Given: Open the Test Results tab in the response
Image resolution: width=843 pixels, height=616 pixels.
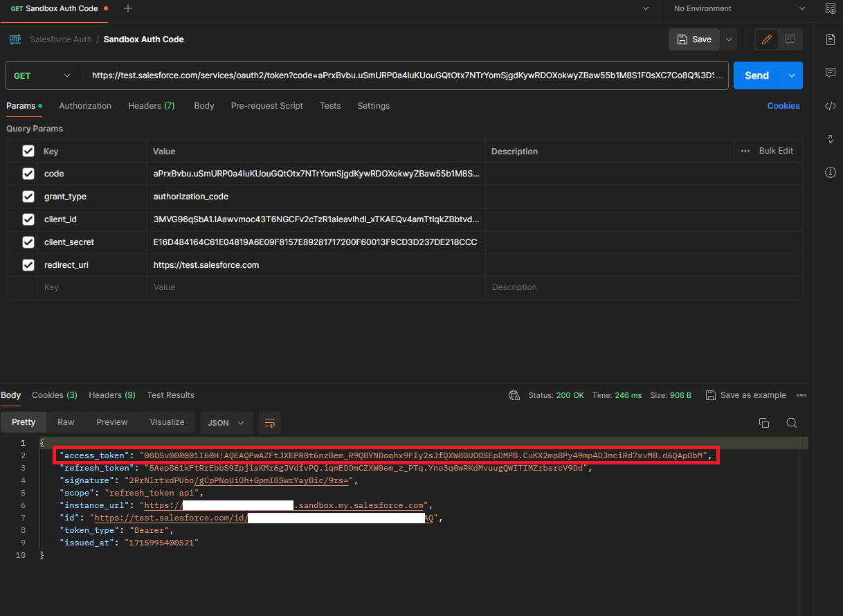Looking at the screenshot, I should pyautogui.click(x=170, y=395).
